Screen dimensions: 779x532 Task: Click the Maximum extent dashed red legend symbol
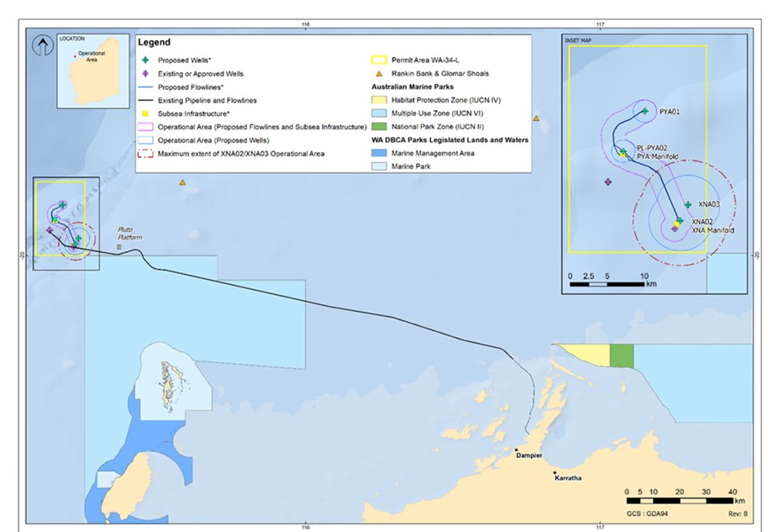coord(145,153)
